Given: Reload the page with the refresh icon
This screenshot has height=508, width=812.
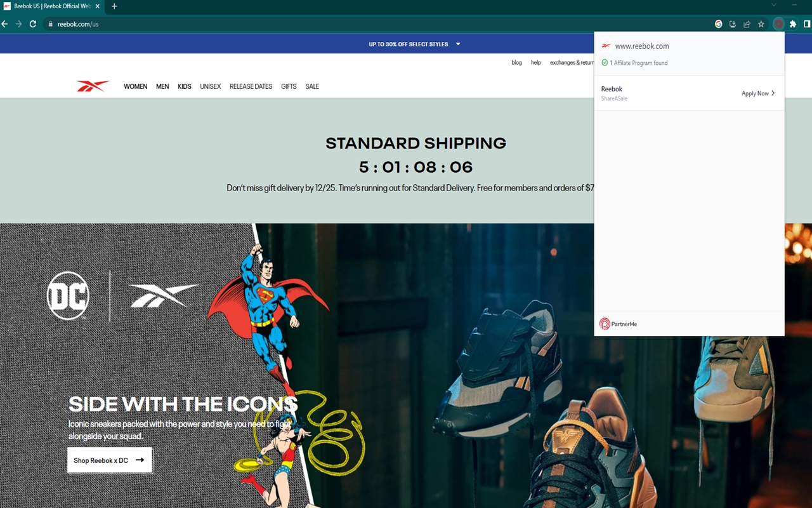Looking at the screenshot, I should (32, 23).
